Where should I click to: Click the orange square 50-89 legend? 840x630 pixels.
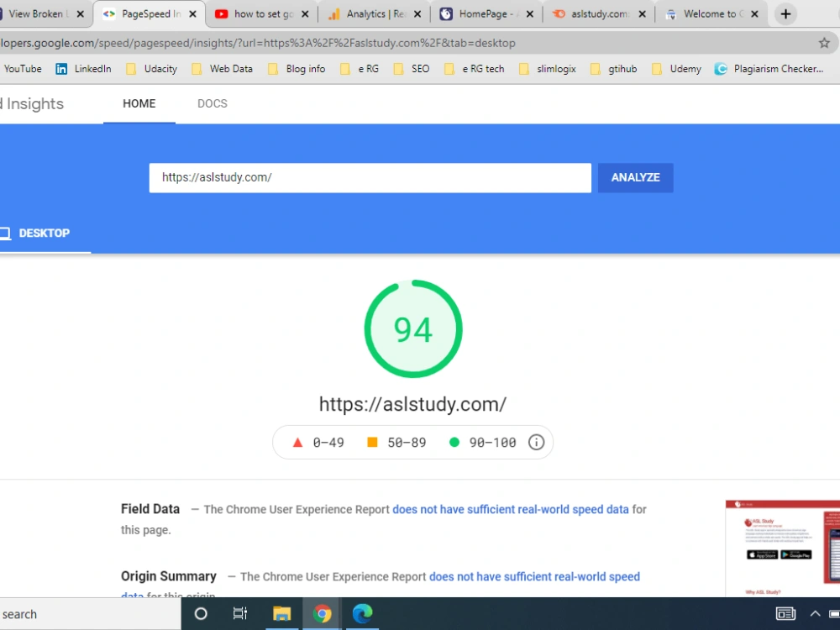(x=396, y=443)
